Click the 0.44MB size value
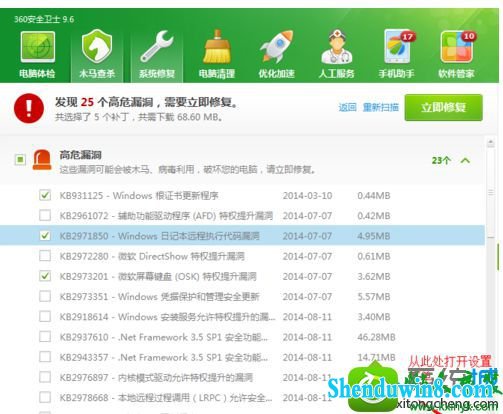This screenshot has width=503, height=414. (x=374, y=195)
